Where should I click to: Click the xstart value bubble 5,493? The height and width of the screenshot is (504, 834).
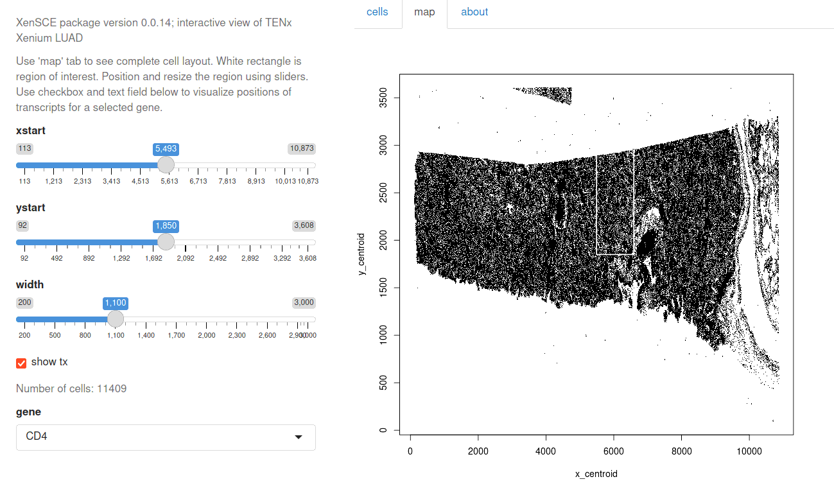click(x=166, y=149)
